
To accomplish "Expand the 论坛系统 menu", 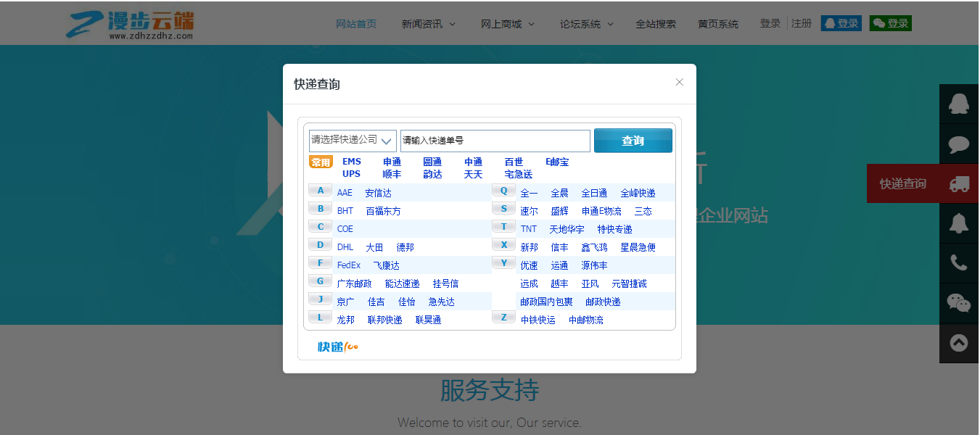I will [586, 24].
